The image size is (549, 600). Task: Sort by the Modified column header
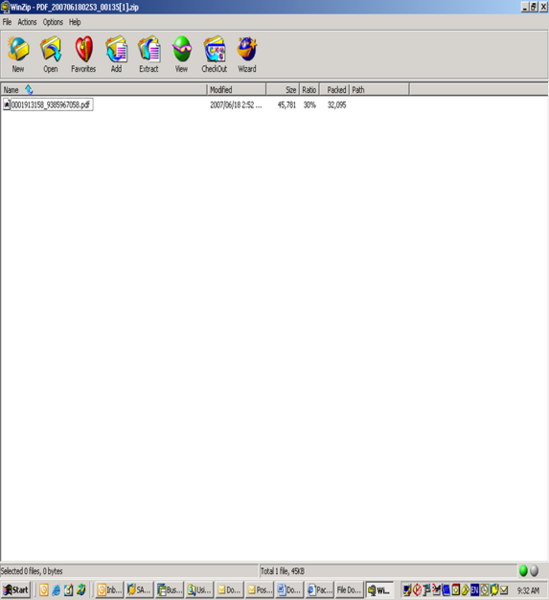pos(236,90)
